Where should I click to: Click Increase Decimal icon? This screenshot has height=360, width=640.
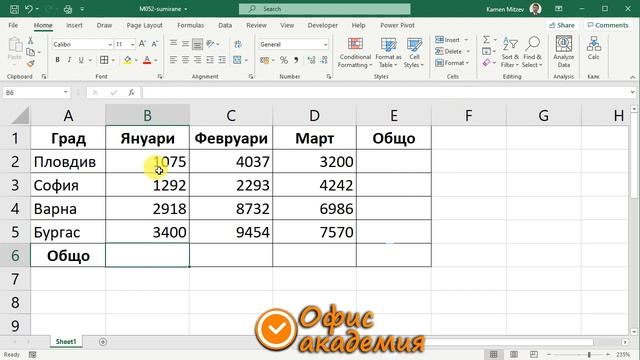click(x=311, y=60)
